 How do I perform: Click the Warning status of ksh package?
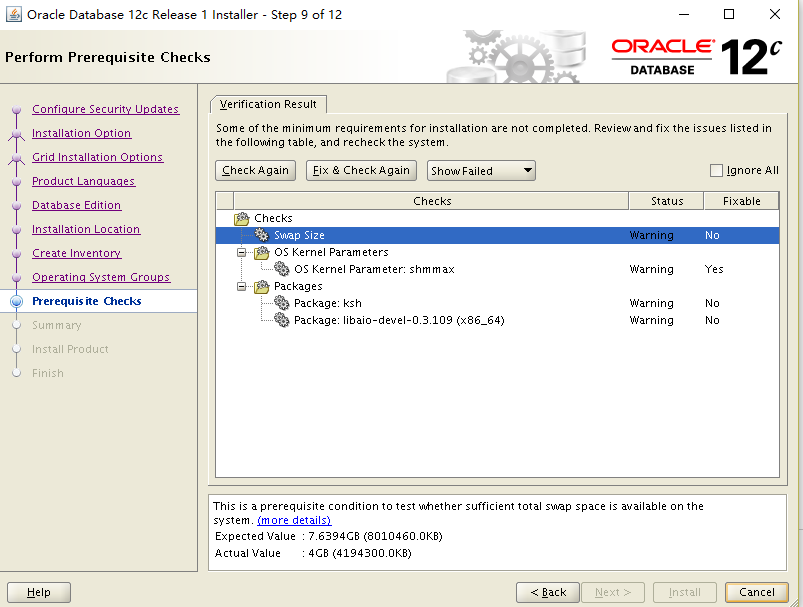coord(651,303)
